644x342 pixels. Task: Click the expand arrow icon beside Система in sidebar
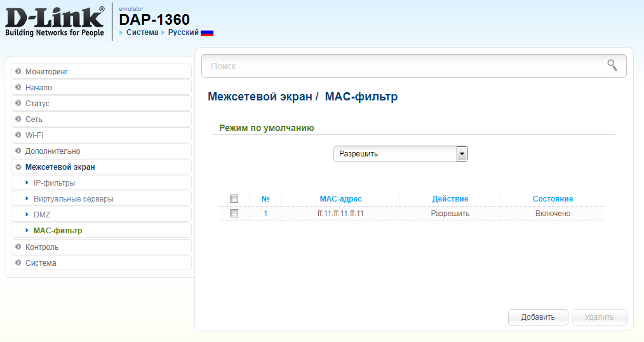18,263
